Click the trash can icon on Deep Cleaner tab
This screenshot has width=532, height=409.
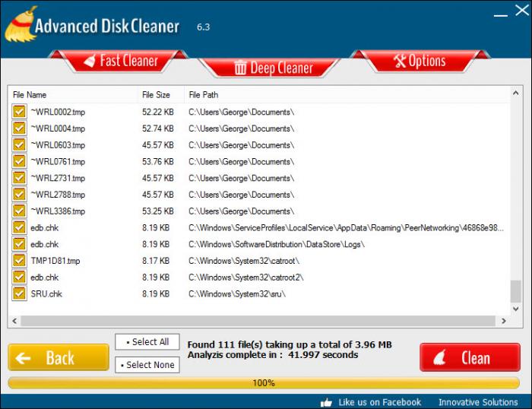[x=240, y=67]
